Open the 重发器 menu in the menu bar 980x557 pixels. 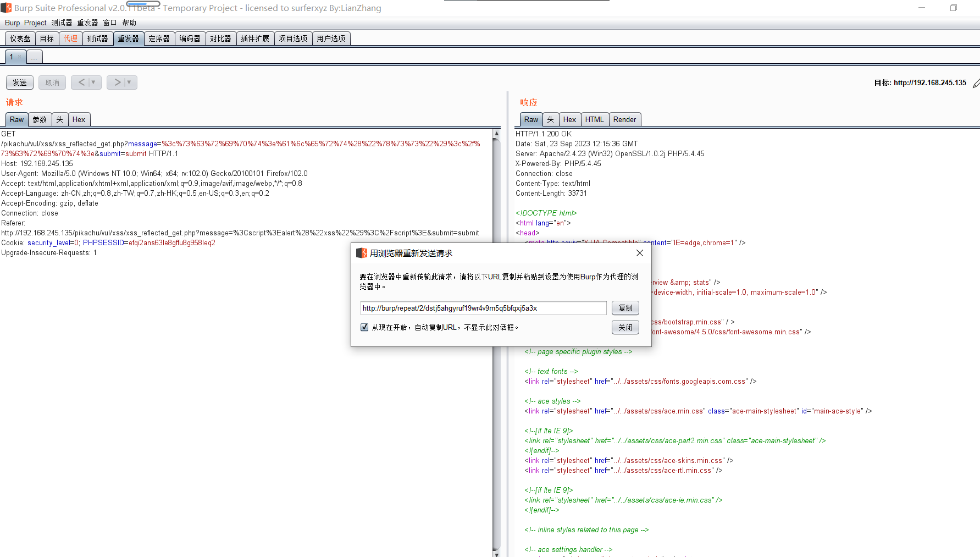87,23
